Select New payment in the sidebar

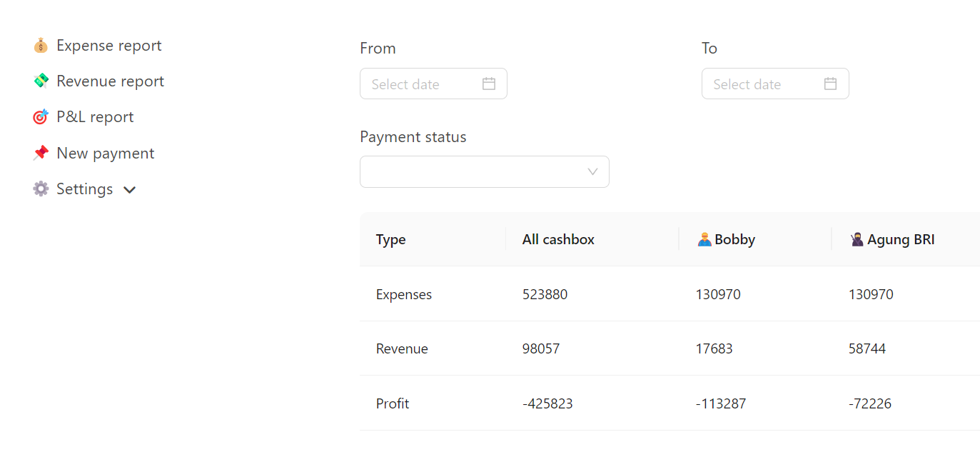(x=105, y=154)
